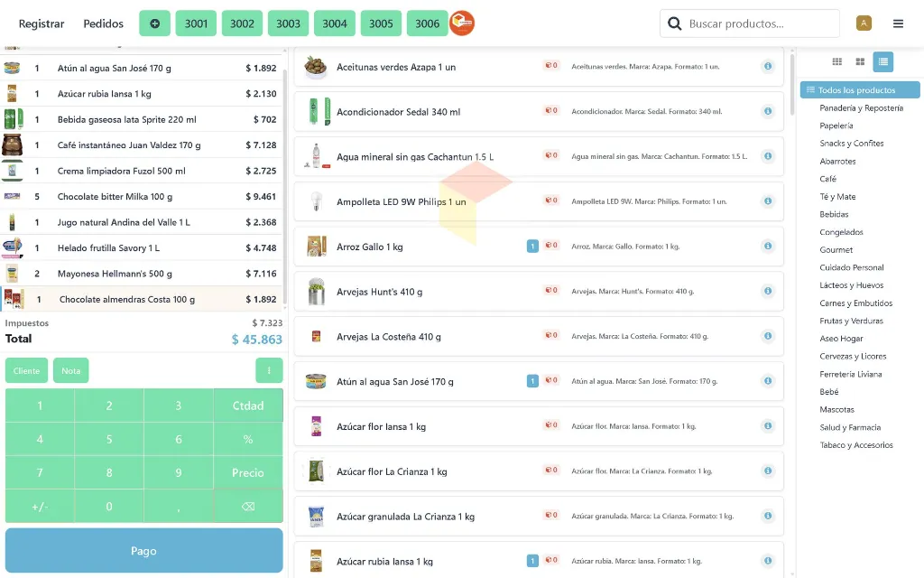Screen dimensions: 924x578
Task: Open the Pedidos tab
Action: (103, 23)
